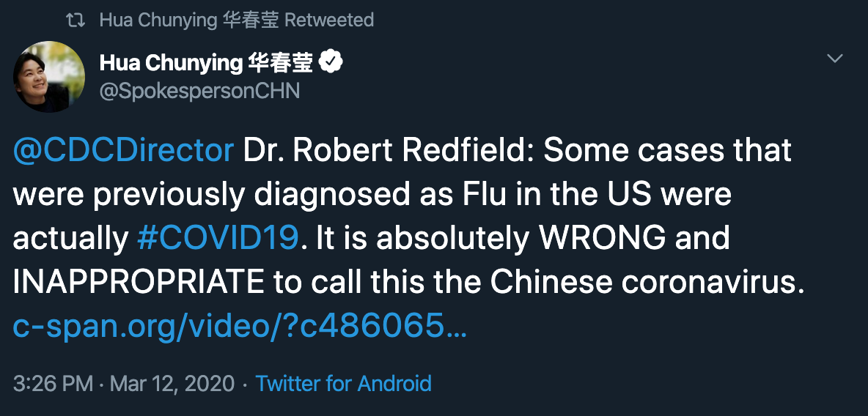
Task: Follow the c-span.org video link
Action: coord(240,327)
